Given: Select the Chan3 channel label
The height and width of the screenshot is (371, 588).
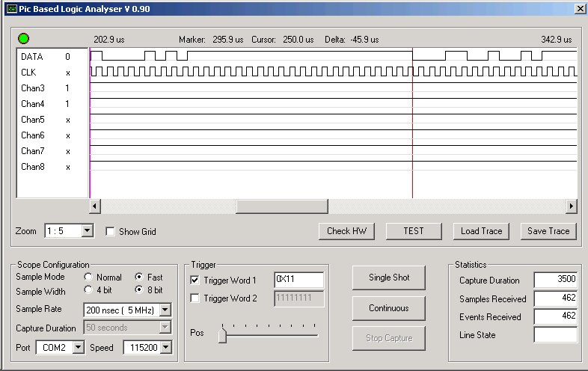Looking at the screenshot, I should click(x=33, y=88).
